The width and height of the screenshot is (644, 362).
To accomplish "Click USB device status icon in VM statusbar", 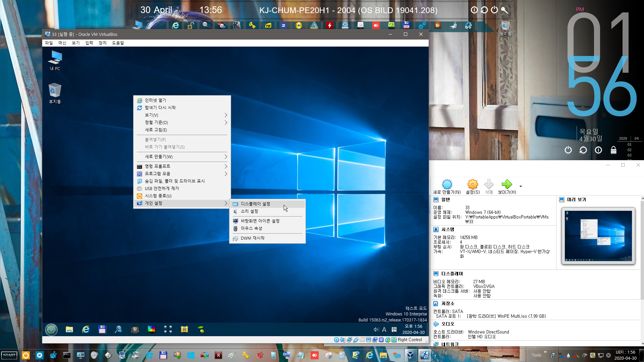I will (356, 340).
